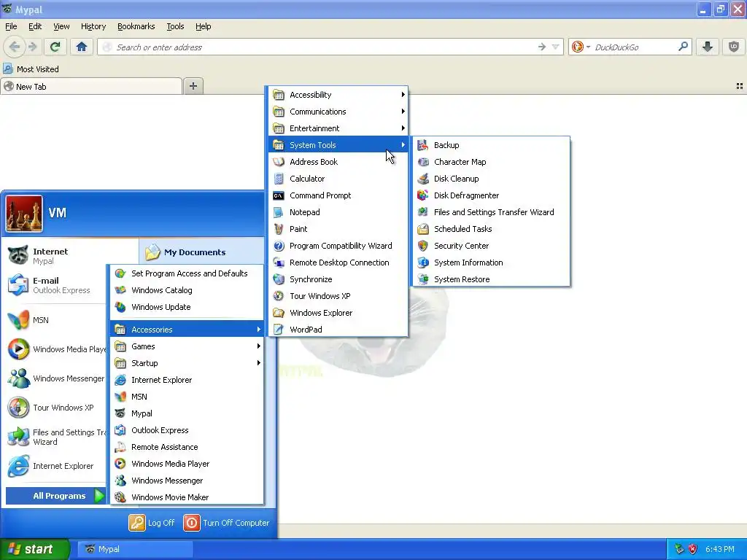Open the downloads button in toolbar

(x=708, y=47)
